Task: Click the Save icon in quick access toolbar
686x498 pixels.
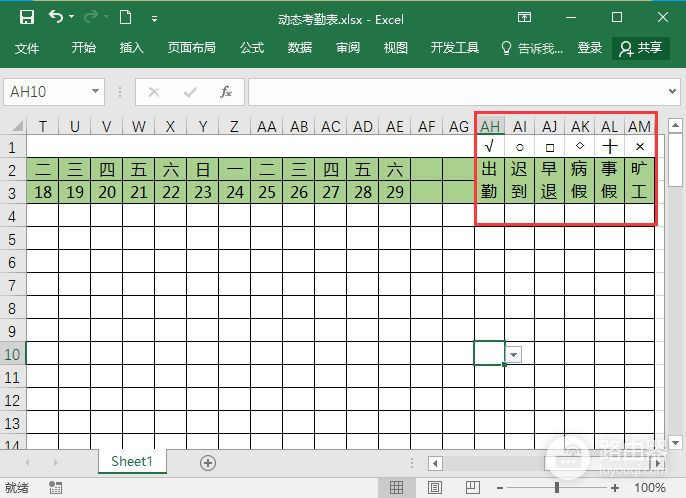Action: pyautogui.click(x=27, y=18)
